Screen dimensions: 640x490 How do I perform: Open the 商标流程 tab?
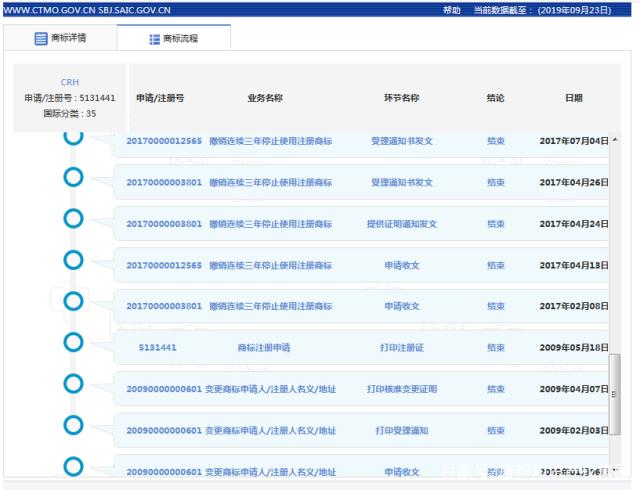174,39
